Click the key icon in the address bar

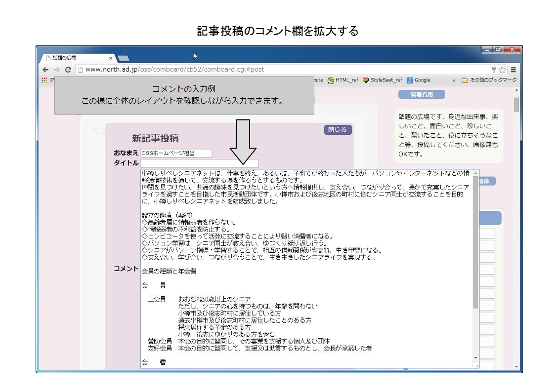click(494, 70)
